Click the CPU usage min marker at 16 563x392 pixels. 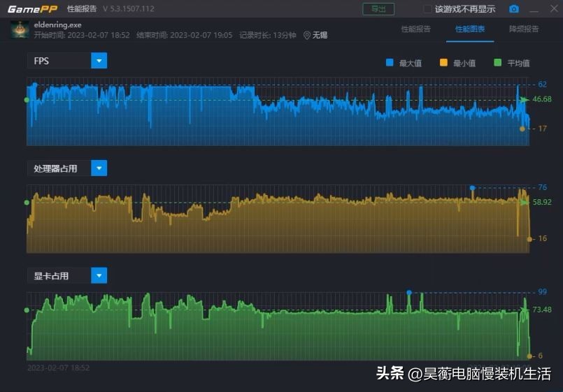[x=529, y=239]
